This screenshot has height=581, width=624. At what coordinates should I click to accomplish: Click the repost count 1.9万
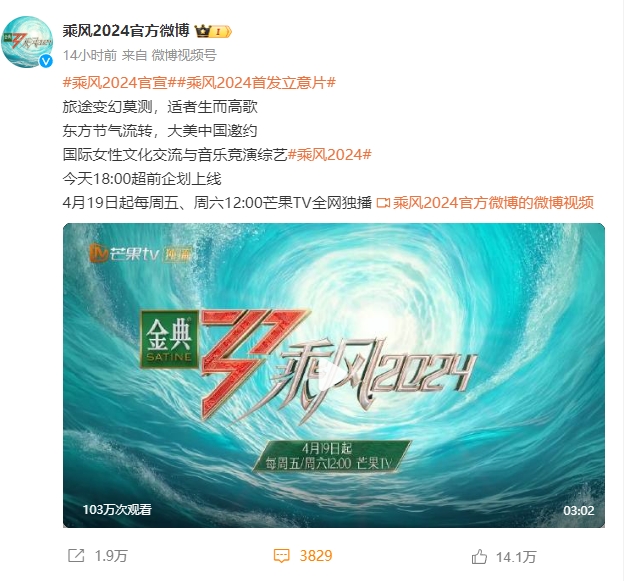pyautogui.click(x=111, y=556)
